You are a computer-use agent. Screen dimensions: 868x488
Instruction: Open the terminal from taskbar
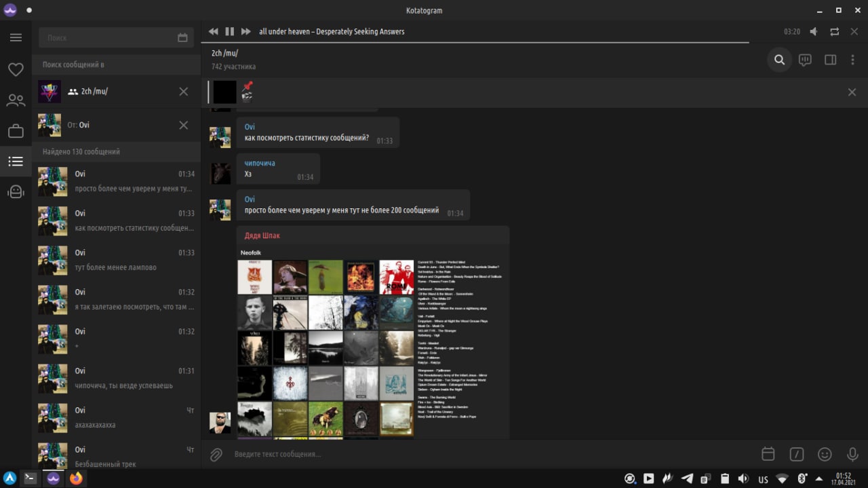click(x=30, y=478)
